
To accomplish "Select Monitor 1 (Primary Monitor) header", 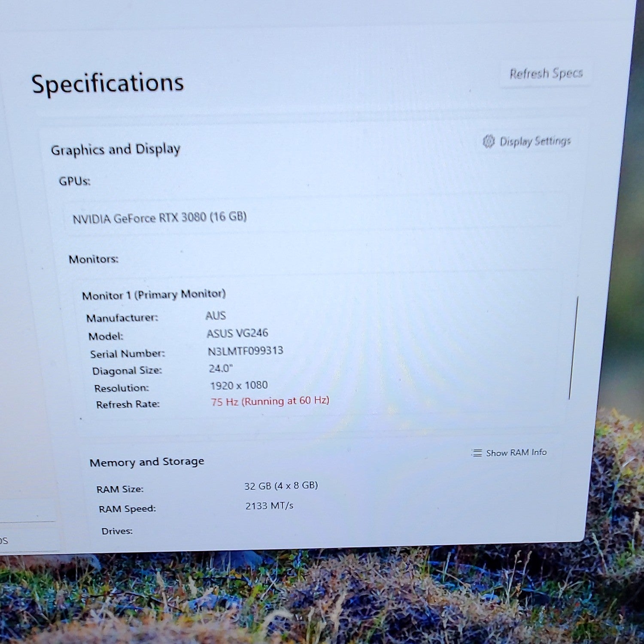I will click(x=154, y=295).
